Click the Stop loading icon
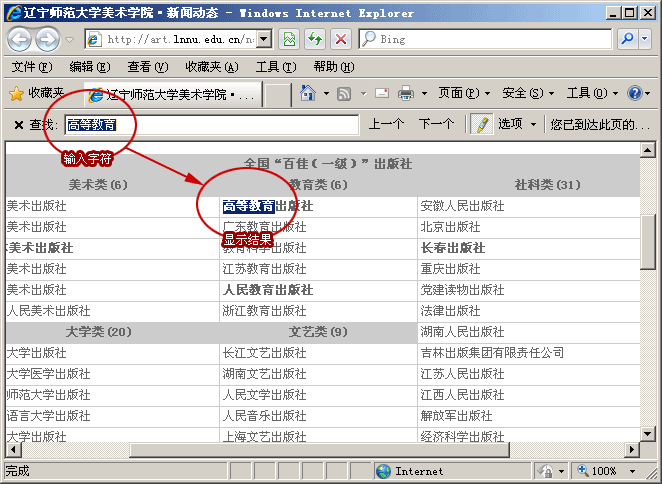Image resolution: width=662 pixels, height=484 pixels. (340, 39)
